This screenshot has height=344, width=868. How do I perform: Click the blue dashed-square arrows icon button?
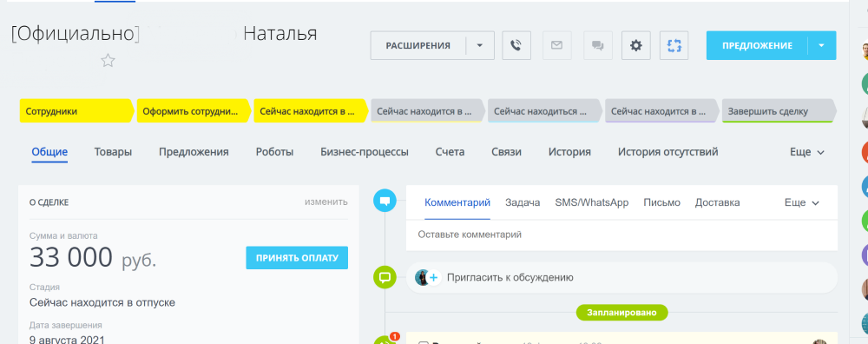coord(674,45)
